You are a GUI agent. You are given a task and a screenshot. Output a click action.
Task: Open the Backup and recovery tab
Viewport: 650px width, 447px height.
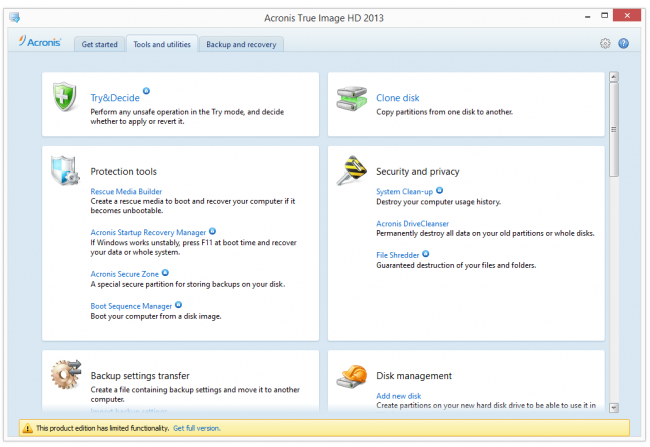point(240,44)
